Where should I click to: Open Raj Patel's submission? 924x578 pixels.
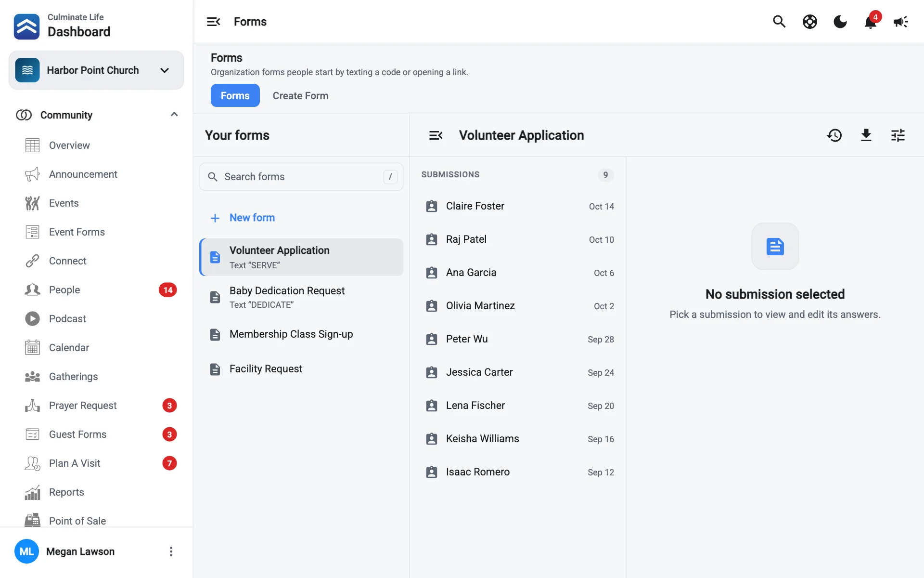click(x=518, y=239)
